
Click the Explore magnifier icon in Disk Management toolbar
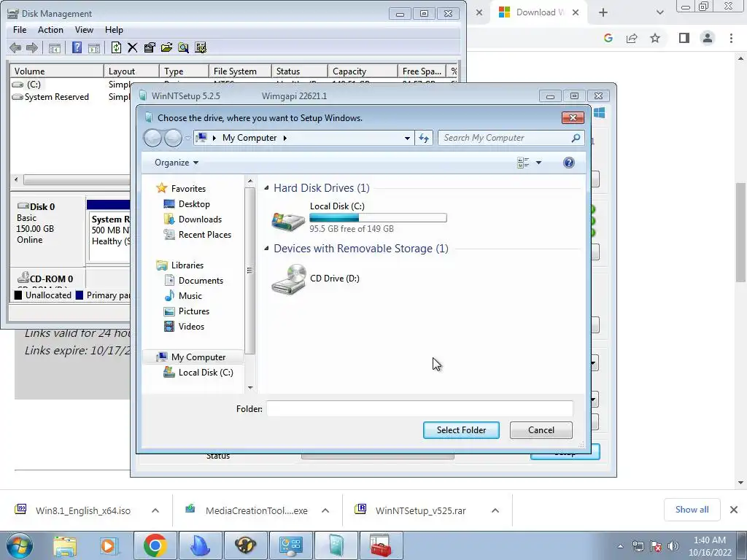[183, 47]
